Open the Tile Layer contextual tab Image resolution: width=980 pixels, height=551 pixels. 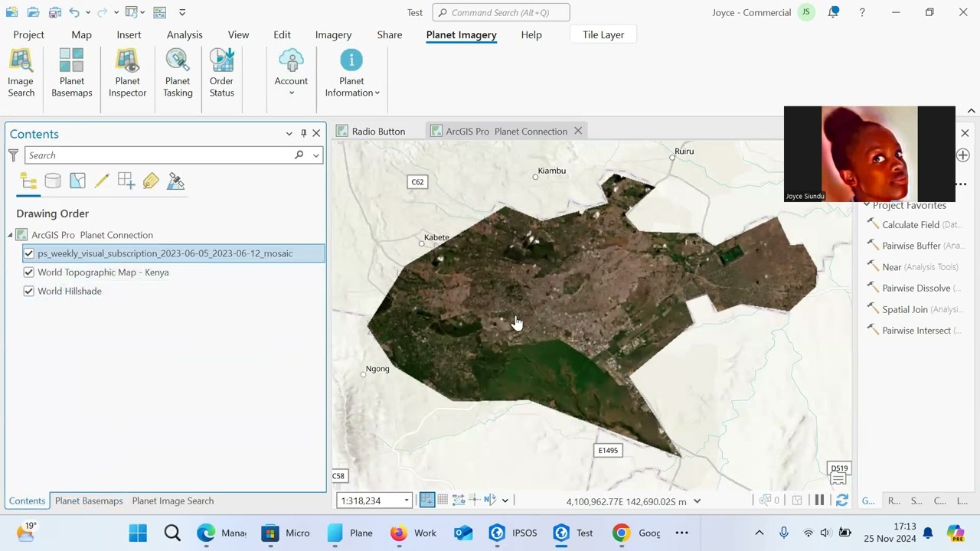click(x=603, y=34)
